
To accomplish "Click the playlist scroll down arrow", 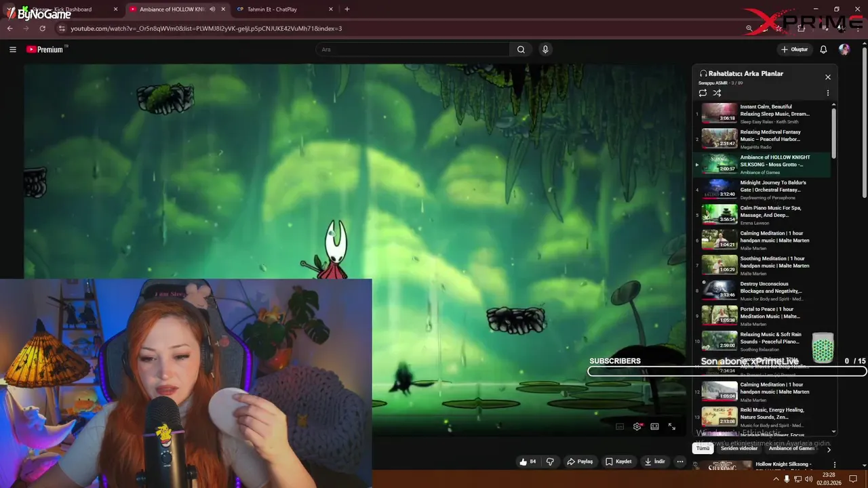I will click(x=833, y=431).
